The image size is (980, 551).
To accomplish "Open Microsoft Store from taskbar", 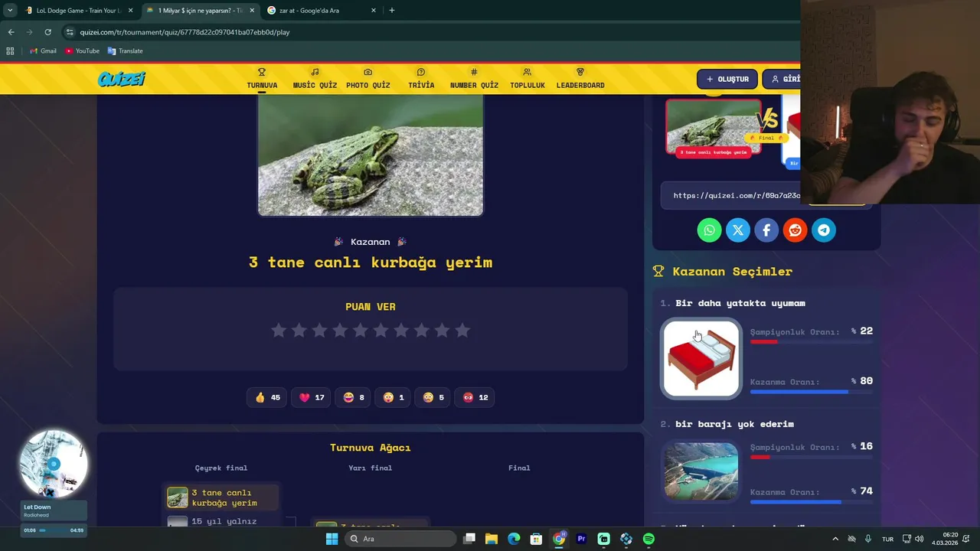I will [537, 539].
